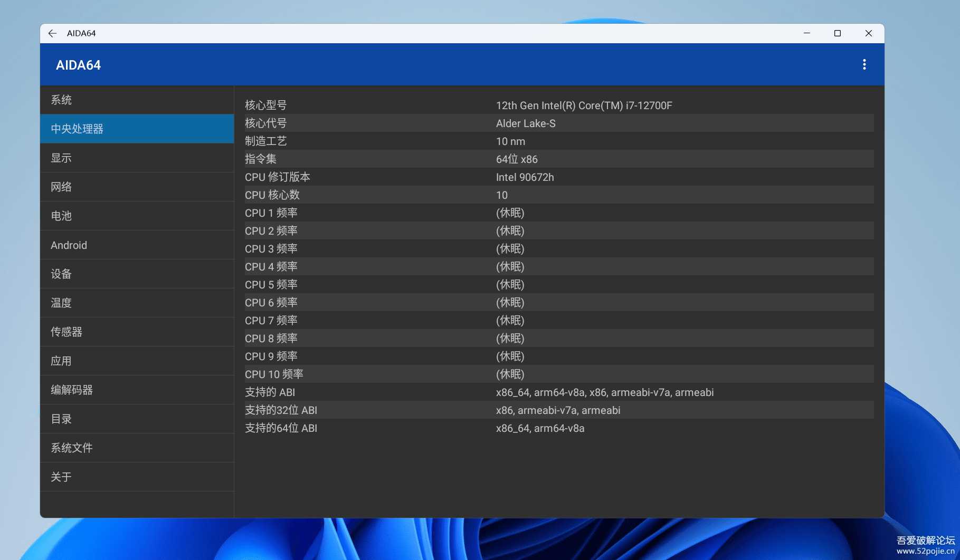Open the 编解码器 (Codecs) section
Screen dimensions: 960x560
coord(71,390)
